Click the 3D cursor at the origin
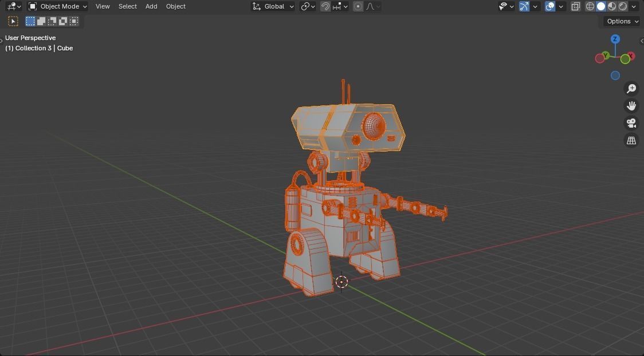 point(341,282)
